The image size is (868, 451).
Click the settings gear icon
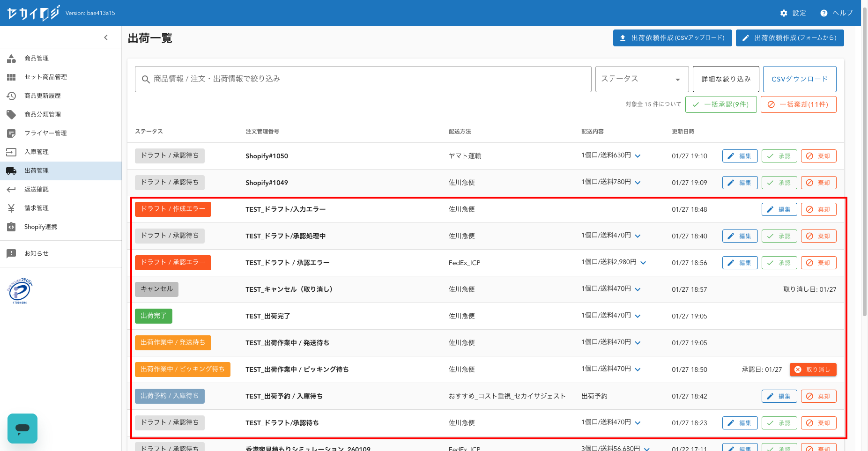pyautogui.click(x=784, y=13)
